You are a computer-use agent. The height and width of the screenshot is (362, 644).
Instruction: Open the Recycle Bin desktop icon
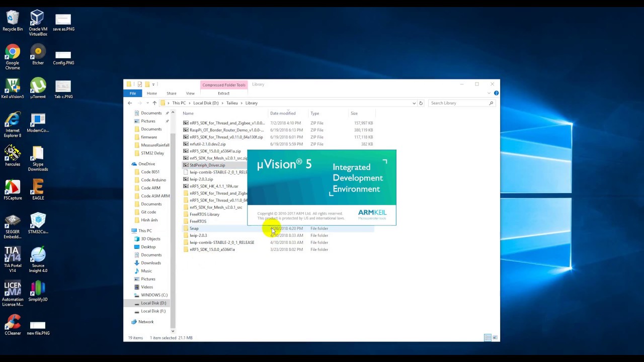pyautogui.click(x=13, y=21)
